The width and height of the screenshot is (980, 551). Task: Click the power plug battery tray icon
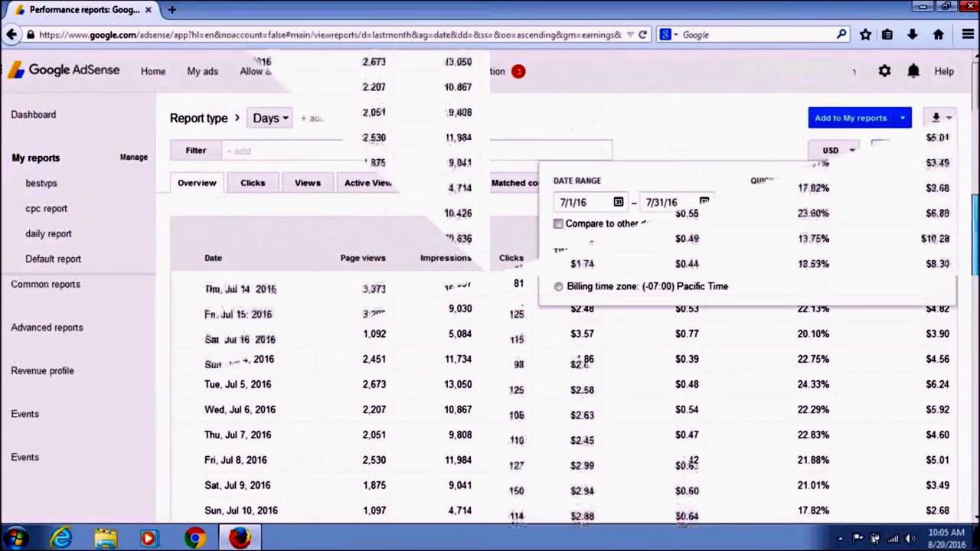[x=876, y=538]
